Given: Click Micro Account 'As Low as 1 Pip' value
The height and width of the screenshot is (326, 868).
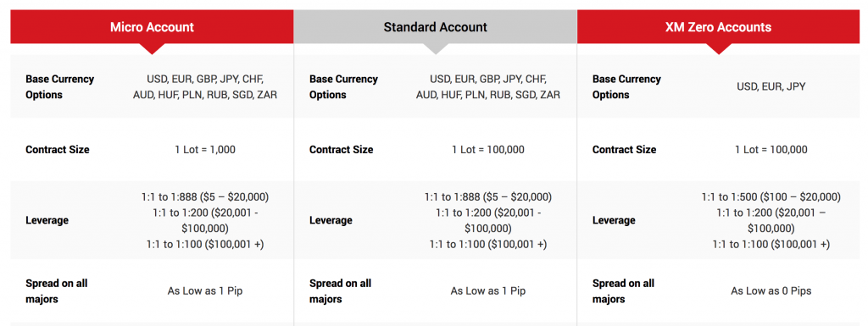Looking at the screenshot, I should [x=205, y=290].
